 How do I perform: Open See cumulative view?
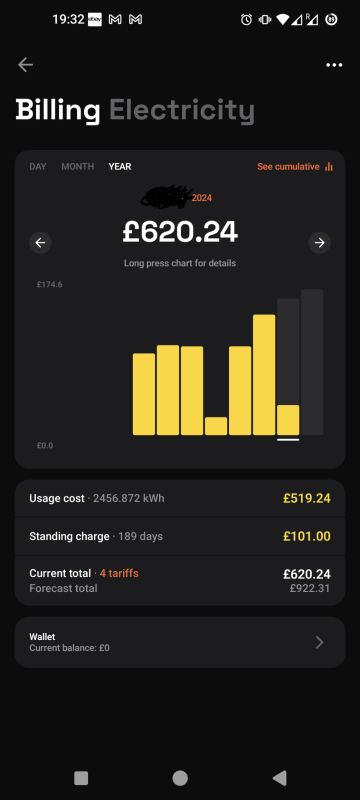(x=289, y=167)
